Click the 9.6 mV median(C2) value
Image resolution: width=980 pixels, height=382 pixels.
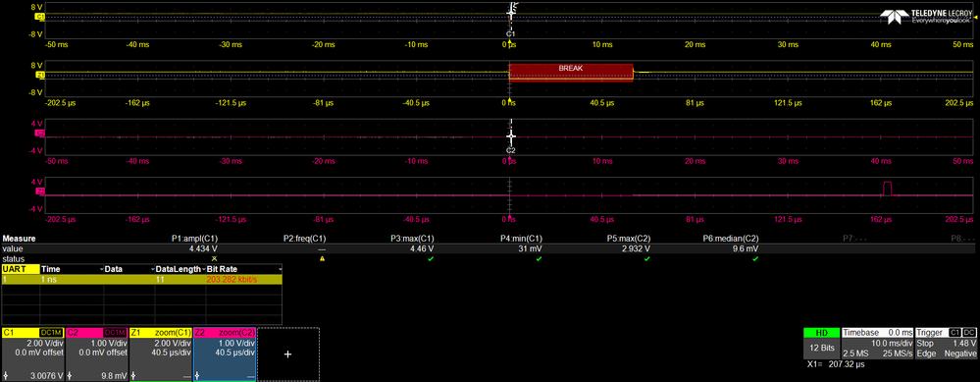(747, 248)
